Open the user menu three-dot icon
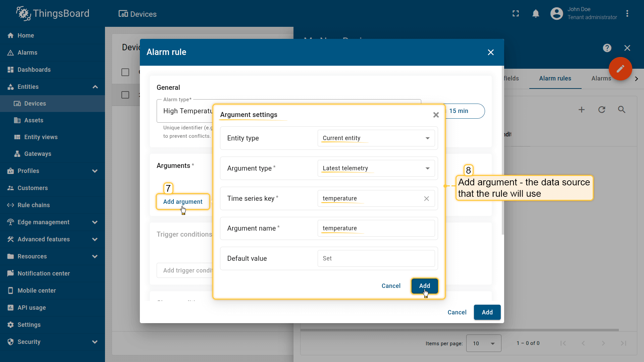 pos(627,14)
